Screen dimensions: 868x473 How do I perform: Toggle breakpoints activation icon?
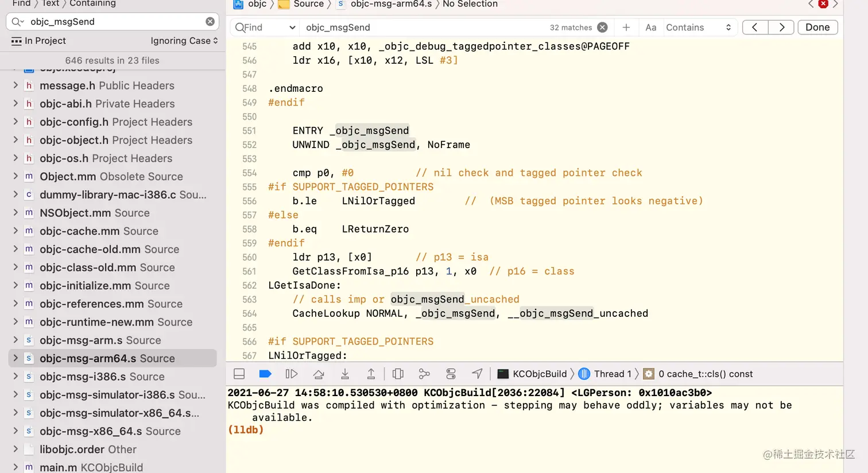(265, 374)
